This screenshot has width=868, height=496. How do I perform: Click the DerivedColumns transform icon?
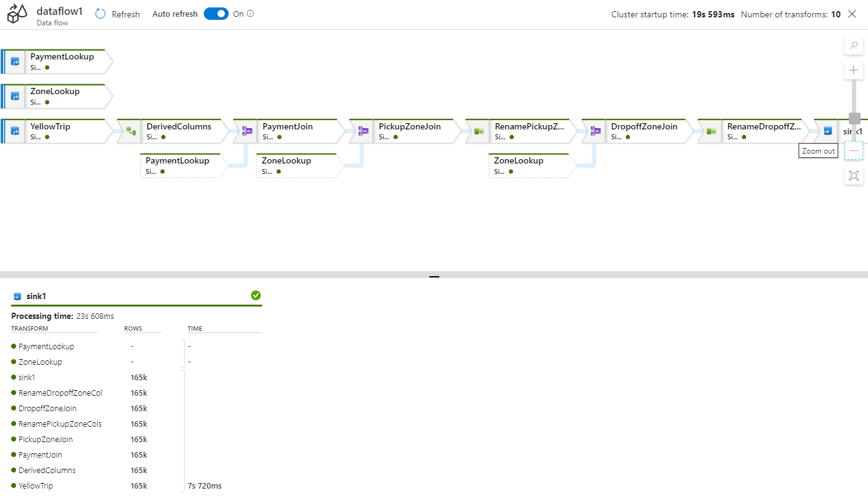pyautogui.click(x=131, y=131)
